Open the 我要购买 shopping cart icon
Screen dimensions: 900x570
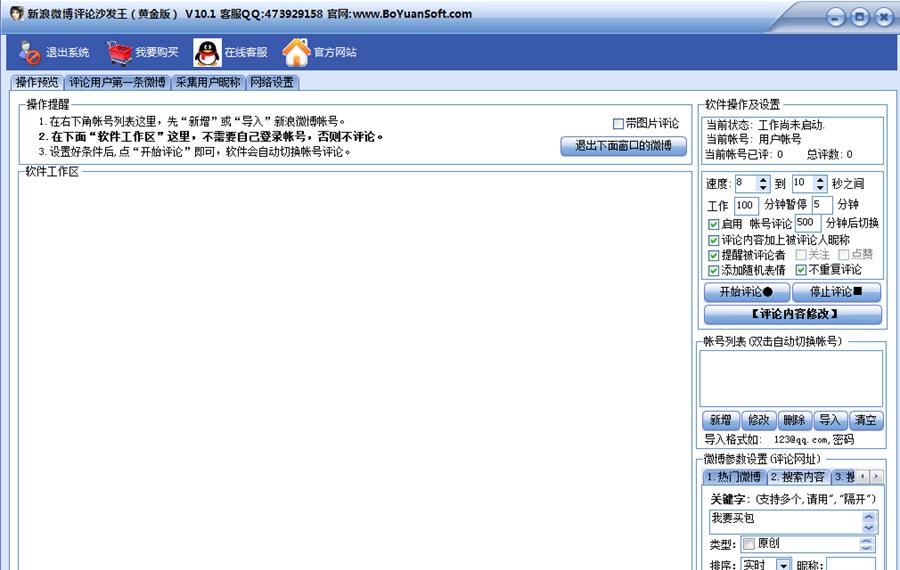click(x=119, y=52)
